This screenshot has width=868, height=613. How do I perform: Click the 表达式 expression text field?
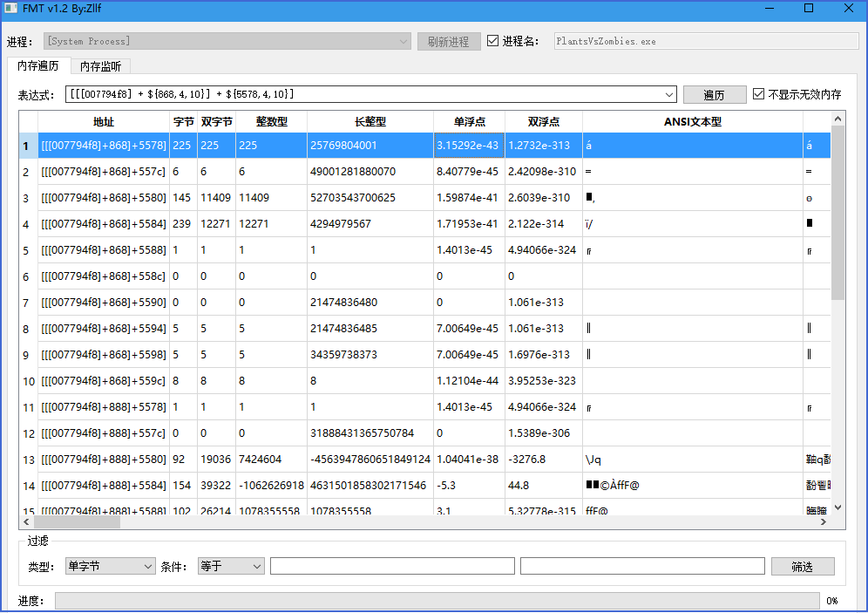pos(364,95)
